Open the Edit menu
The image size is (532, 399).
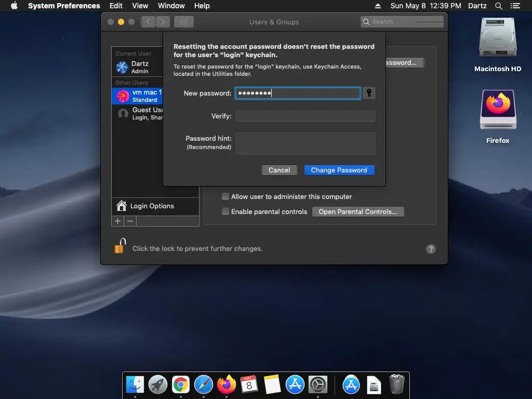click(x=116, y=6)
